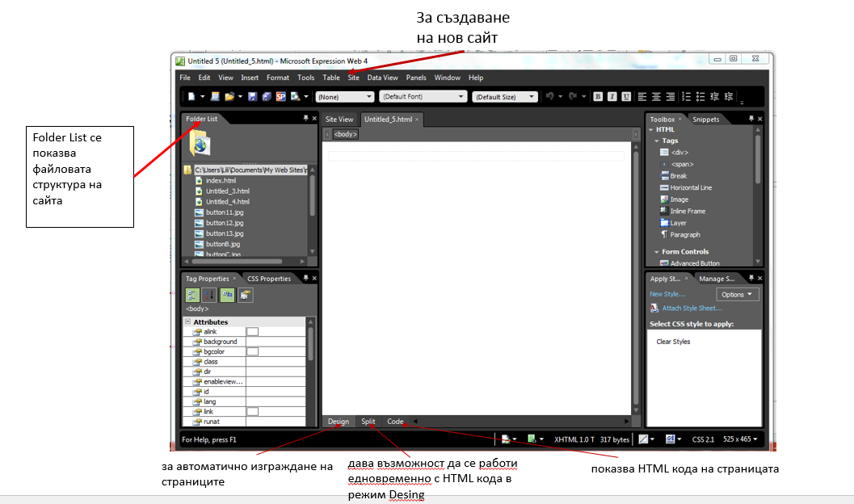This screenshot has width=854, height=504.
Task: Click the Clear Styles entry
Action: 673,342
